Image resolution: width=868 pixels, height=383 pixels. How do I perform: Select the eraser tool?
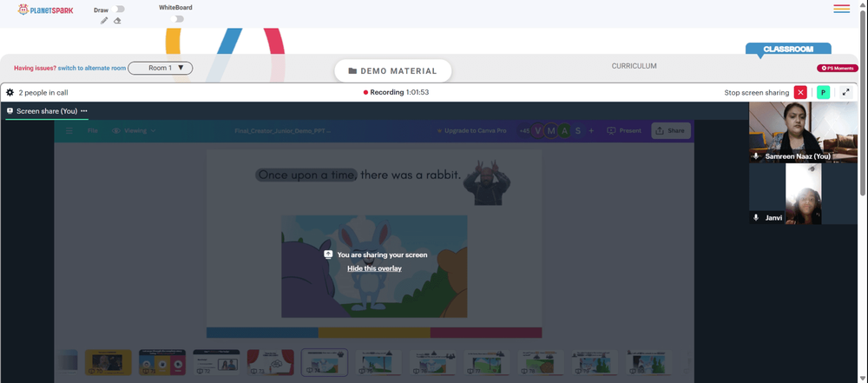(x=117, y=21)
